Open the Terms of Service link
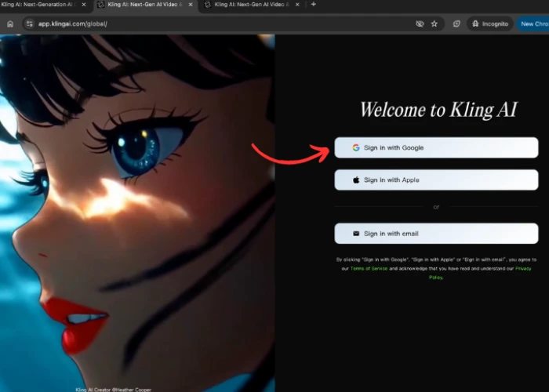The image size is (549, 392). click(369, 268)
